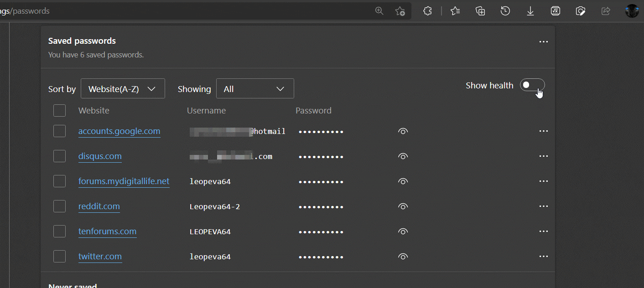
Task: Check the box next to reddit.com
Action: pos(59,206)
